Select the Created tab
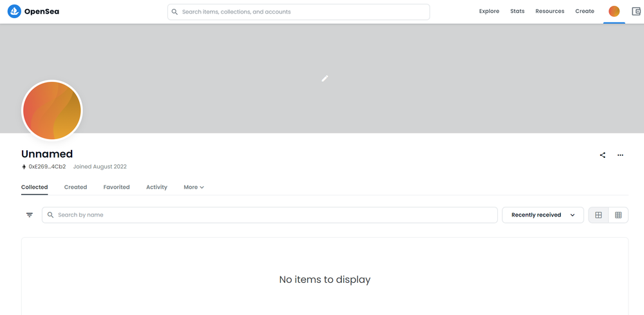Viewport: 644px width, 315px height. pos(75,187)
